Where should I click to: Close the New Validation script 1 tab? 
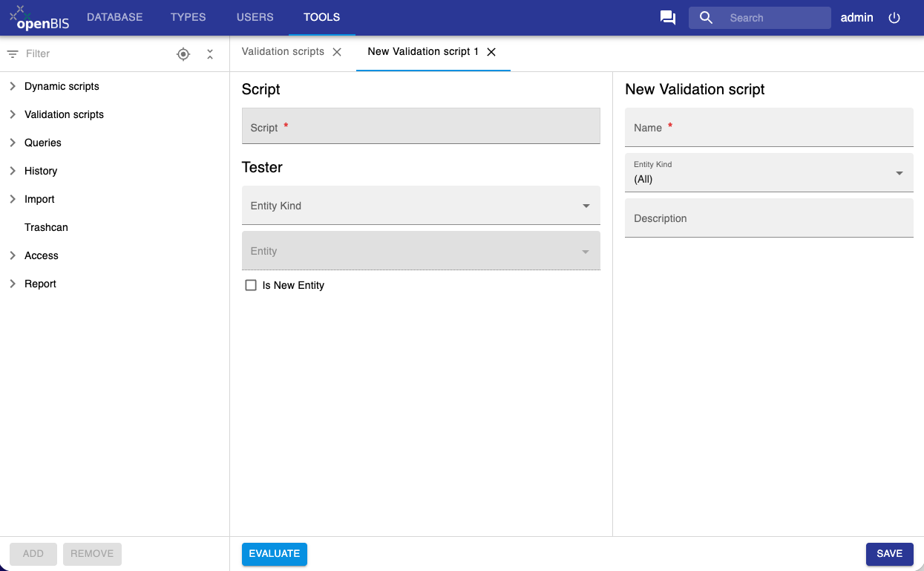click(x=491, y=52)
